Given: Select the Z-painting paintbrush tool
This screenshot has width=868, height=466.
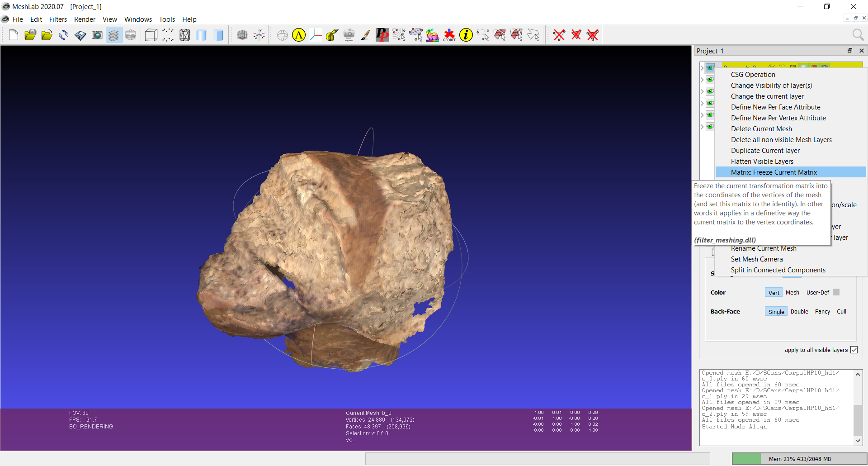Looking at the screenshot, I should pos(365,35).
